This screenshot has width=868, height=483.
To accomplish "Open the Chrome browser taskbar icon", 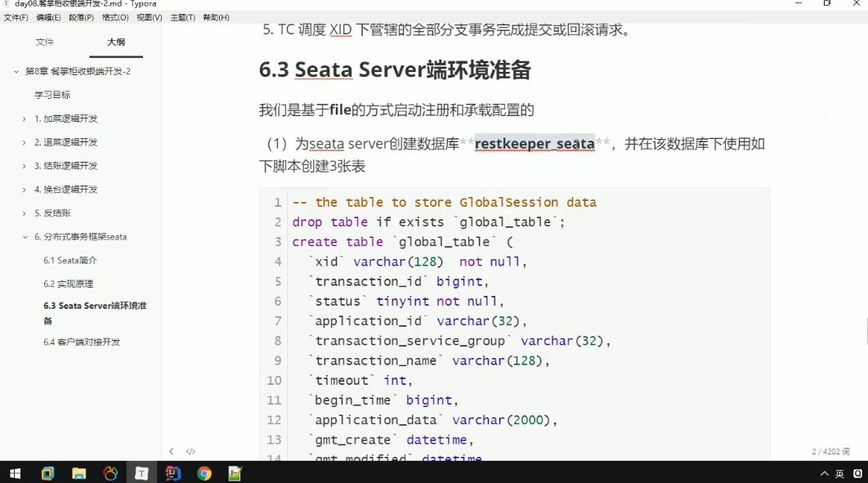I will click(x=204, y=473).
